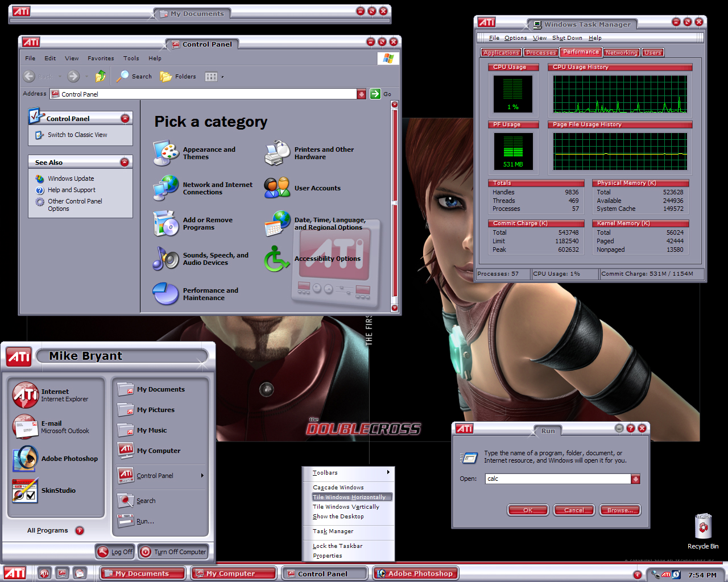Click OK in the Run dialog
This screenshot has width=728, height=582.
coord(528,510)
